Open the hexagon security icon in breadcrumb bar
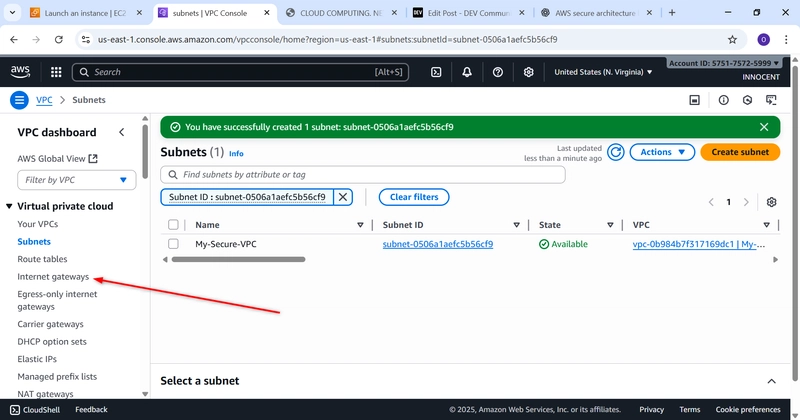800x420 pixels. click(747, 100)
